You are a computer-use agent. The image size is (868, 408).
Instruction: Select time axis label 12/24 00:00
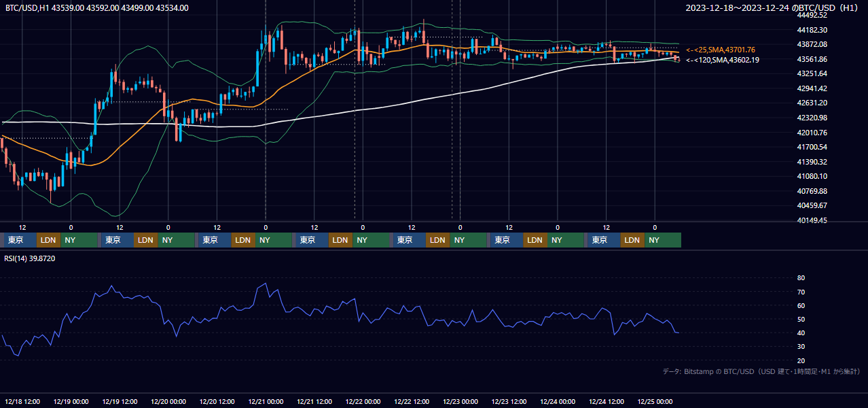coord(558,402)
